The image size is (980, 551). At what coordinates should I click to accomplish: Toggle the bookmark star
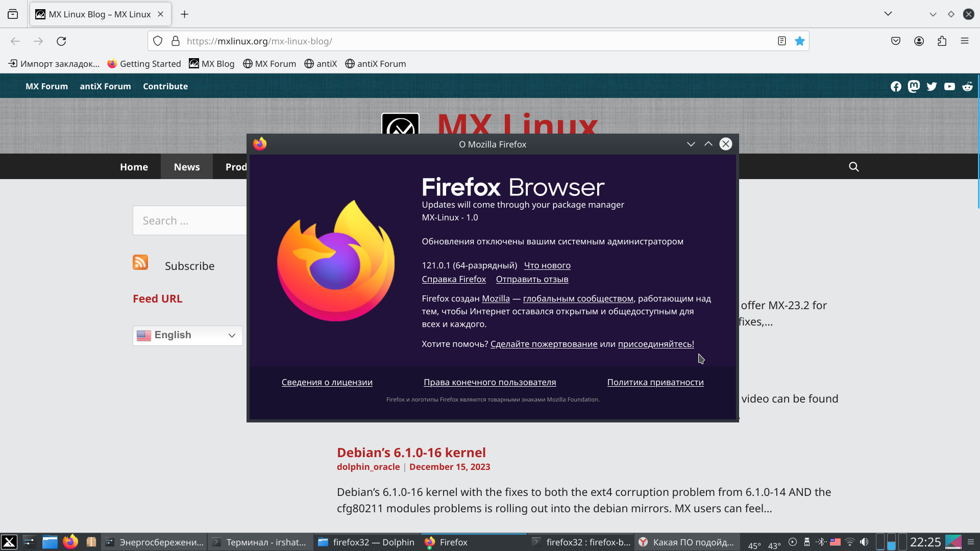coord(800,41)
